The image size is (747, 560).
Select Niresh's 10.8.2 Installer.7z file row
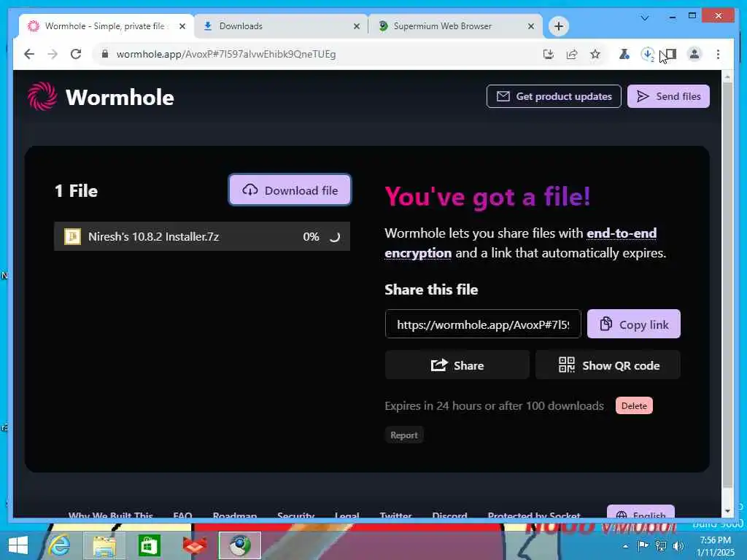(202, 236)
